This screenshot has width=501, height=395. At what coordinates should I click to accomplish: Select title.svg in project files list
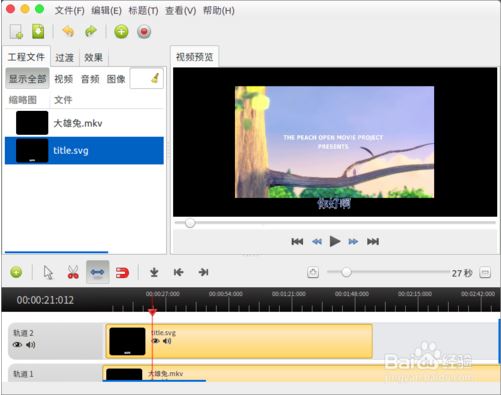click(x=84, y=150)
